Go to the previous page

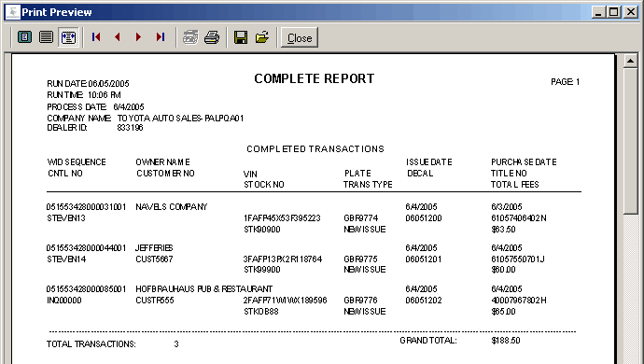[118, 37]
